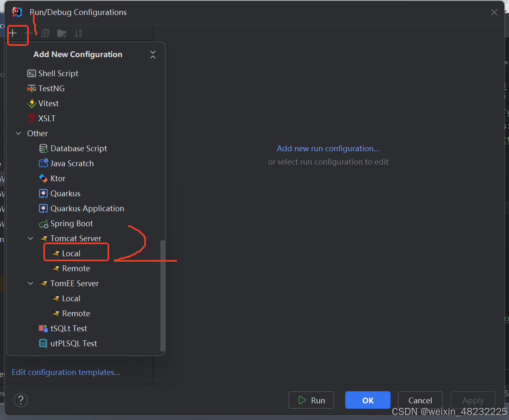Click the Remove Configuration minus icon

(x=29, y=33)
